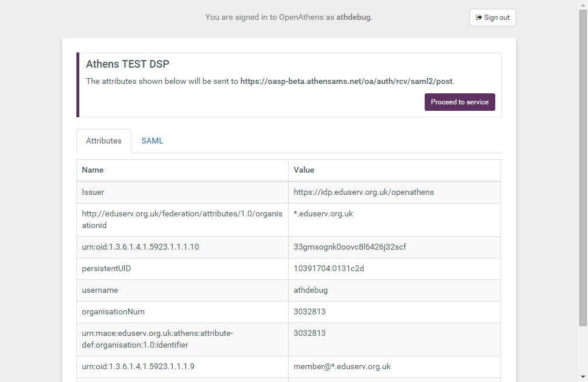The image size is (588, 382).
Task: Click the Athens TEST DSP heading
Action: 128,64
